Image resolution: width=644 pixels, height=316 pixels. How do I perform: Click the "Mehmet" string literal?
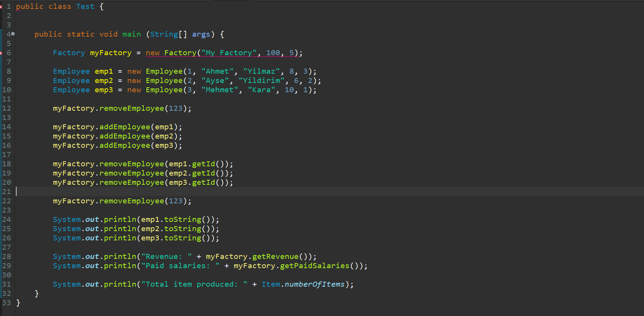pyautogui.click(x=220, y=90)
